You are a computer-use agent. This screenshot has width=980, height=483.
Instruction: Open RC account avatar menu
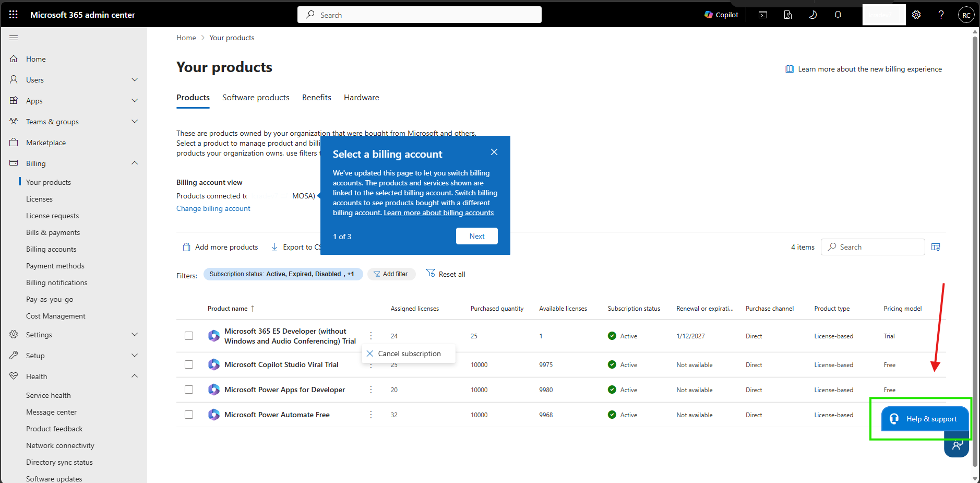[966, 15]
